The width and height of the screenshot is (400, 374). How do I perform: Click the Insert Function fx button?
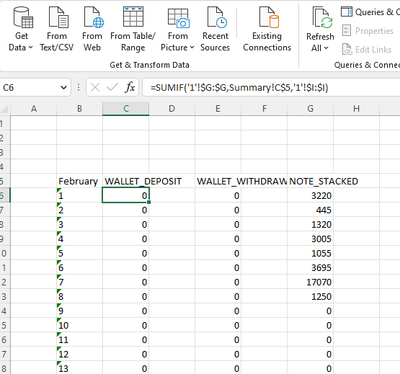(130, 88)
